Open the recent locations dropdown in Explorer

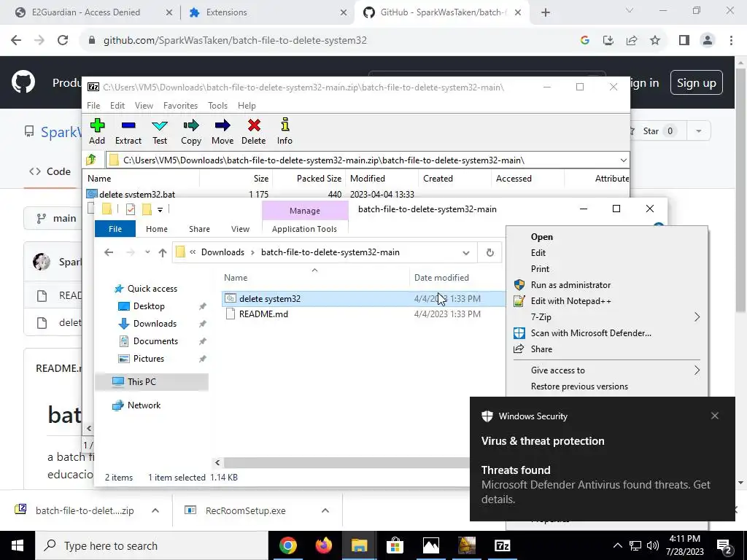[147, 252]
